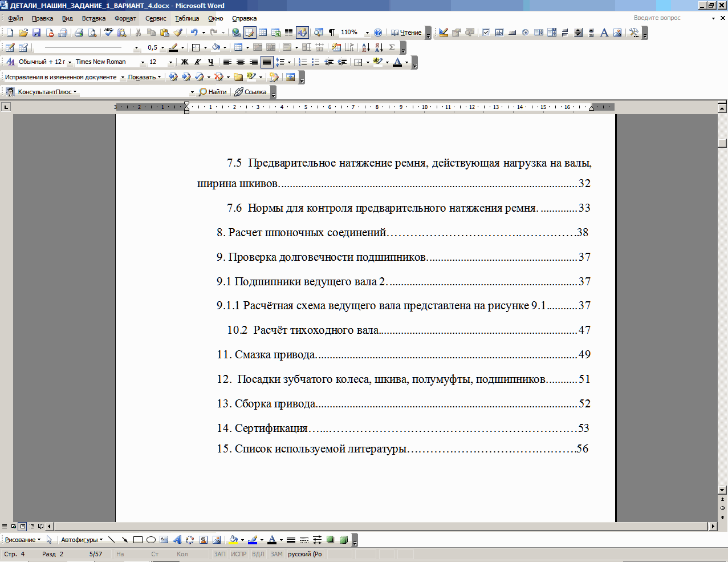
Task: Open the 110% zoom dropdown
Action: tap(367, 33)
